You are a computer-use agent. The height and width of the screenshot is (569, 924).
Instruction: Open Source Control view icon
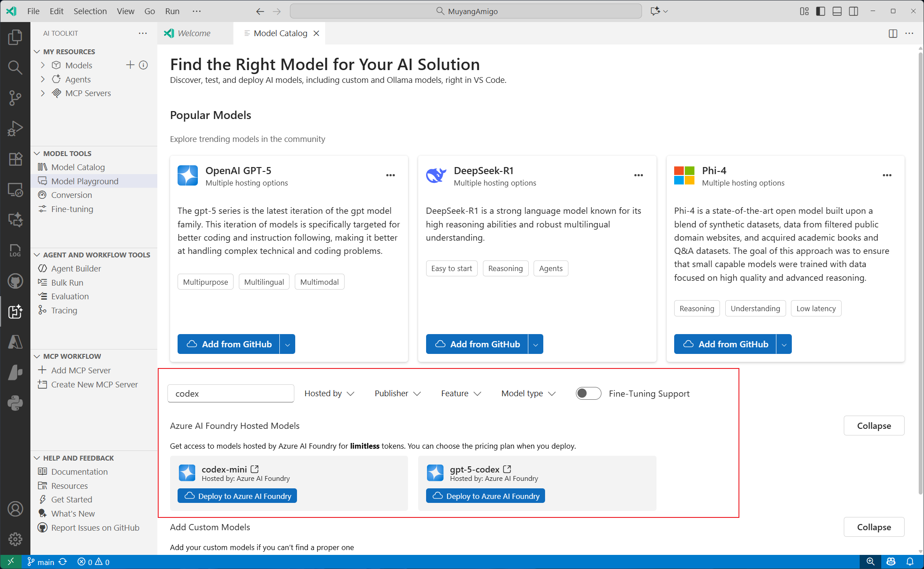click(15, 98)
